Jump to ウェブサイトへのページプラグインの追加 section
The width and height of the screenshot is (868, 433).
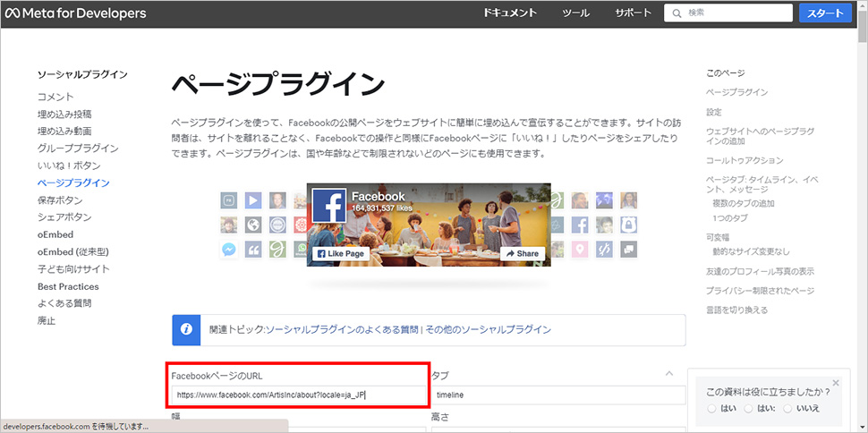click(x=761, y=136)
